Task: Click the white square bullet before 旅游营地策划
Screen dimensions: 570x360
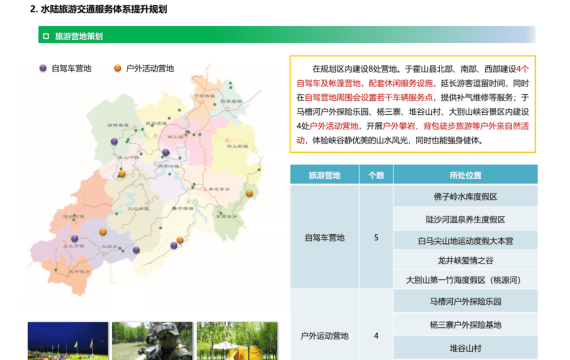Action: (46, 36)
